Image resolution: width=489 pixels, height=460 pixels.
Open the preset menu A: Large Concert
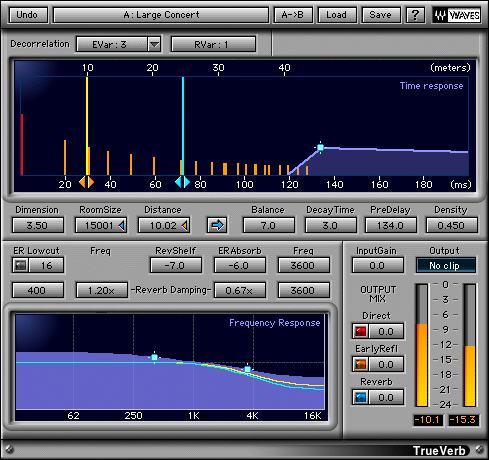161,15
